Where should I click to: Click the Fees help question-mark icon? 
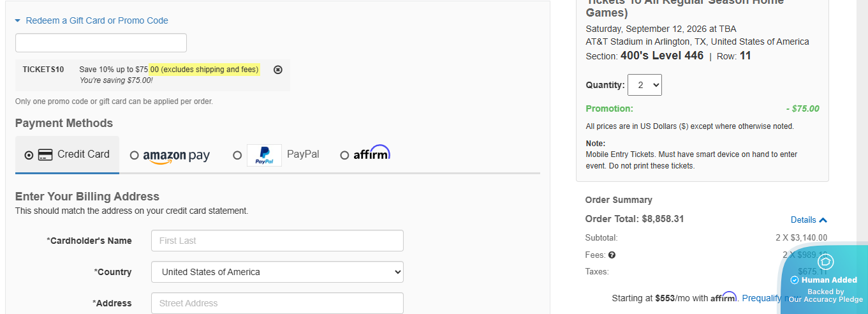[612, 255]
